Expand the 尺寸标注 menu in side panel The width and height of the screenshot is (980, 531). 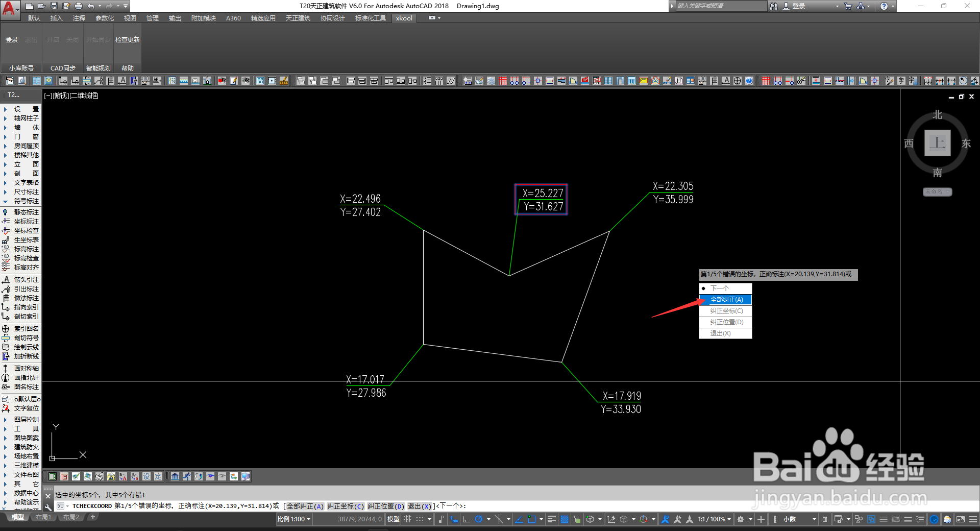pyautogui.click(x=21, y=192)
